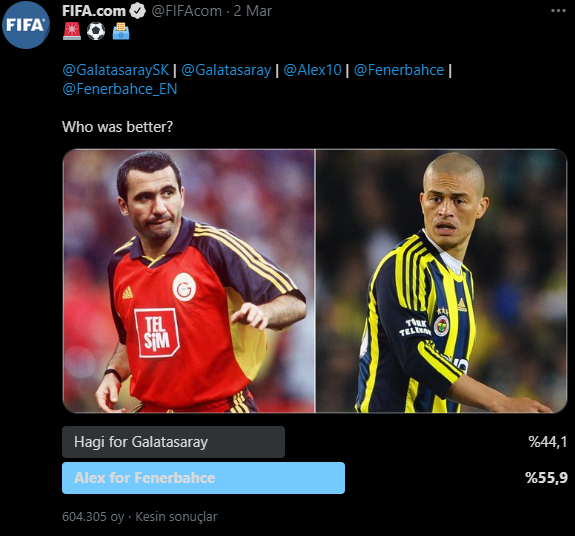
Task: Select the Alex for Fenerbahce poll option
Action: click(x=204, y=478)
